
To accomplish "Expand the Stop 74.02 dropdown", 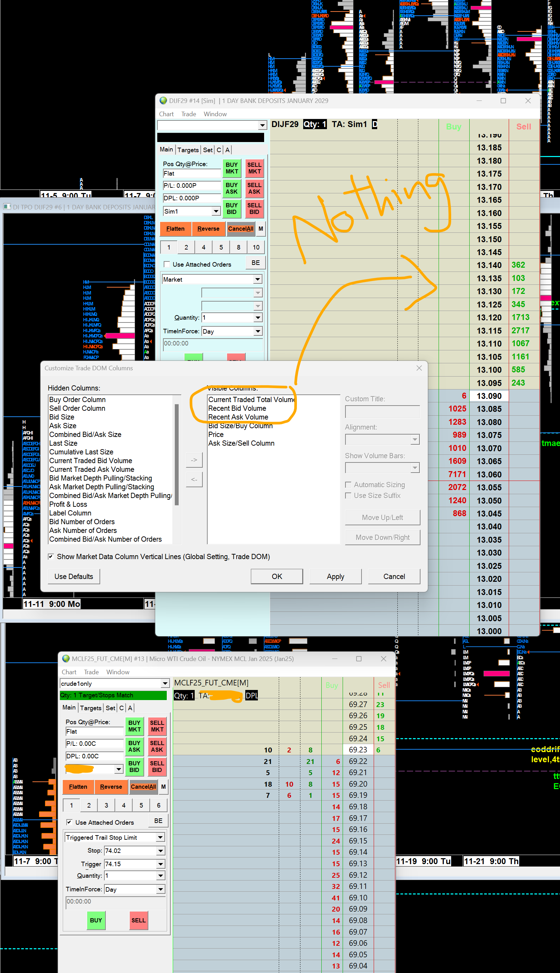I will point(160,851).
